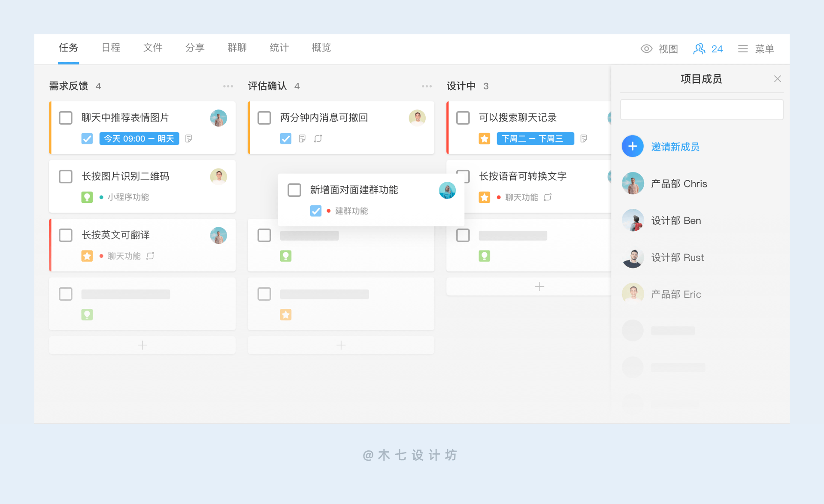Screen dimensions: 824x504
Task: Tick the 可以搜索聊天记录 task checkbox
Action: point(463,118)
